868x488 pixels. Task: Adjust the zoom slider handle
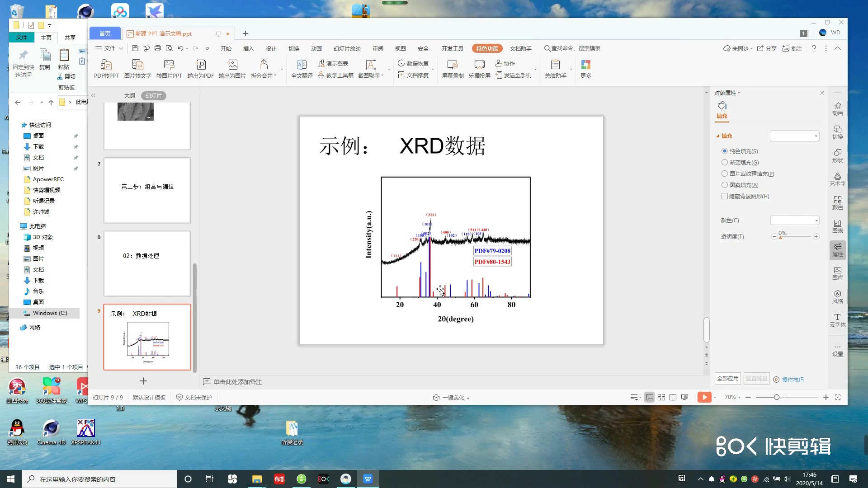(776, 397)
